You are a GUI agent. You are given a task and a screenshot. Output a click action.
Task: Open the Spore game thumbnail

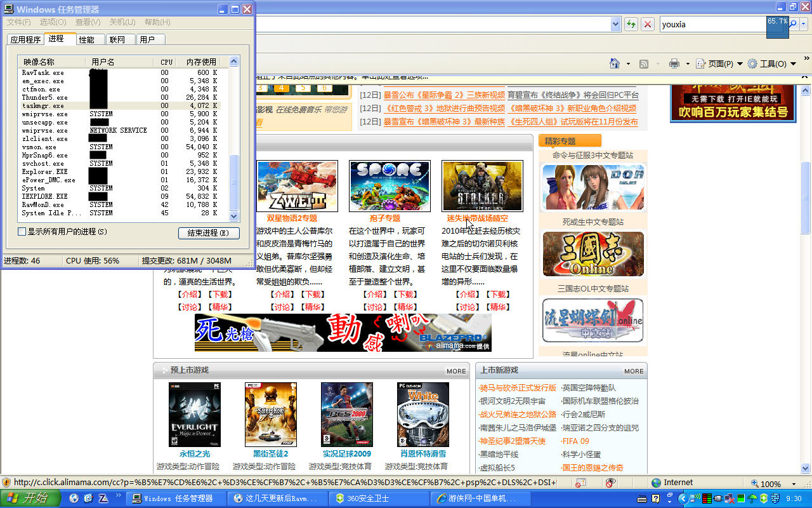[390, 186]
